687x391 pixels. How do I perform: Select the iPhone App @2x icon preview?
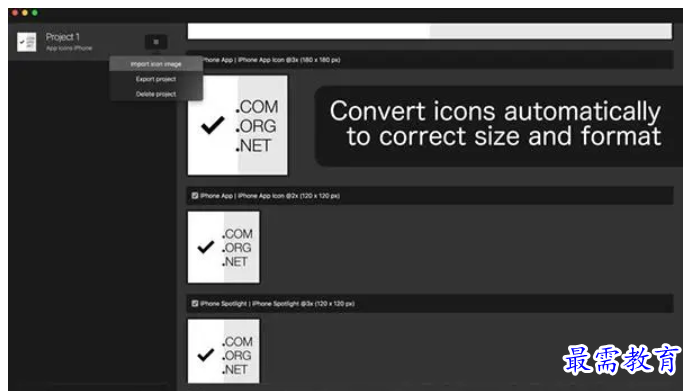coord(223,247)
